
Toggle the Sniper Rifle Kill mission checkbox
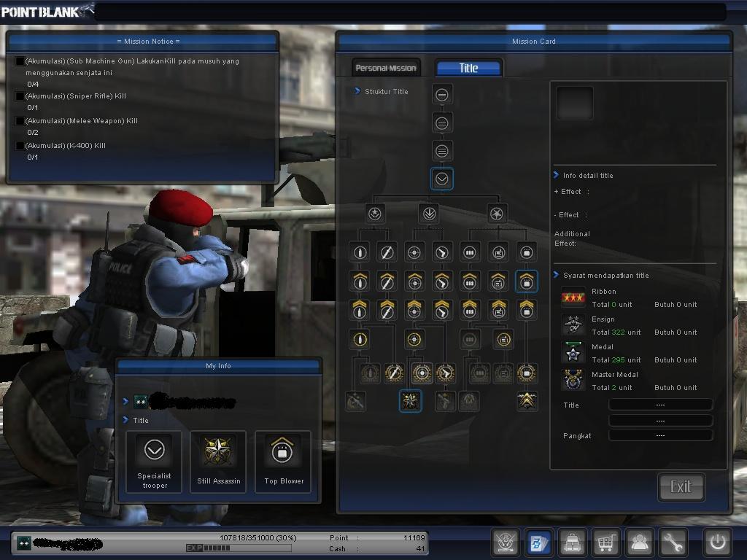tap(20, 96)
